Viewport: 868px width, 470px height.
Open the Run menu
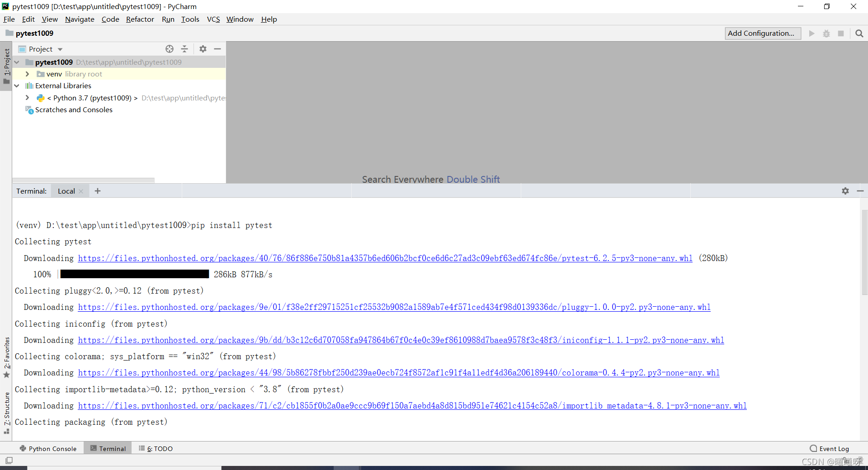(168, 19)
